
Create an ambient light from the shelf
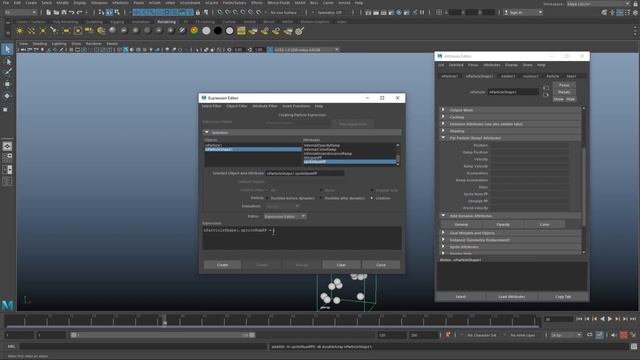(x=20, y=31)
